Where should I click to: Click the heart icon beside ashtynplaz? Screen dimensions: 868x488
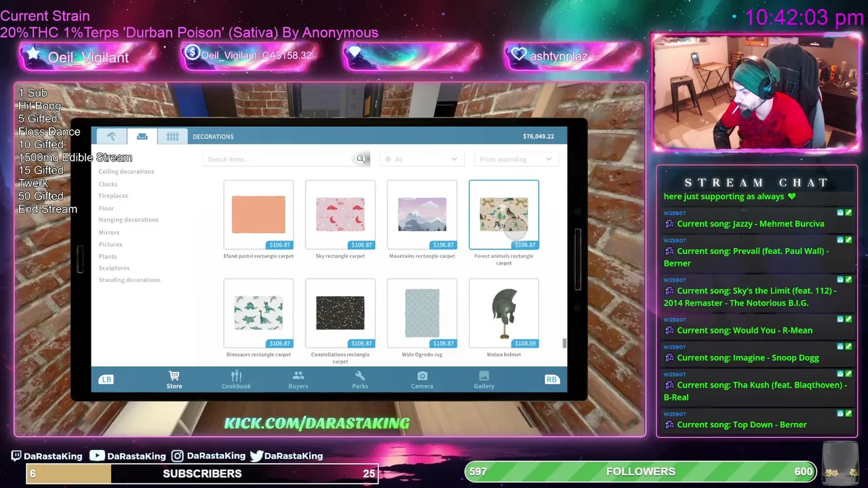pos(519,54)
